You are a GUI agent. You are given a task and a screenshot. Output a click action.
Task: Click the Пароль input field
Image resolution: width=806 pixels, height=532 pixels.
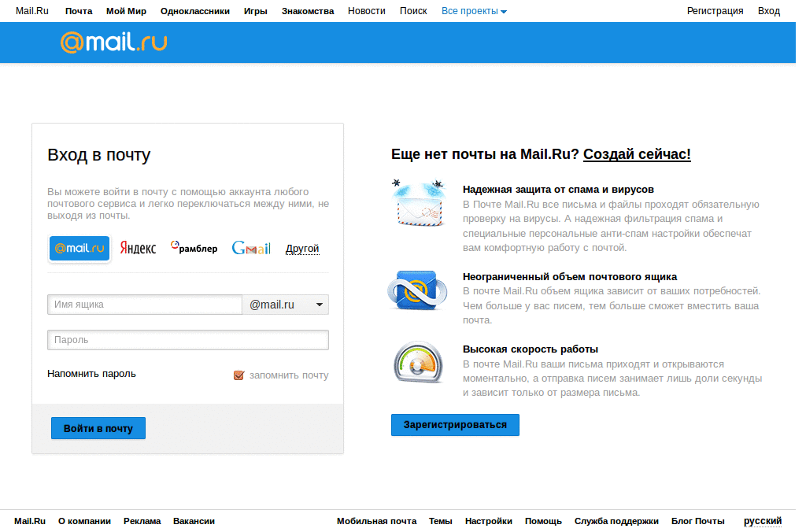(187, 339)
